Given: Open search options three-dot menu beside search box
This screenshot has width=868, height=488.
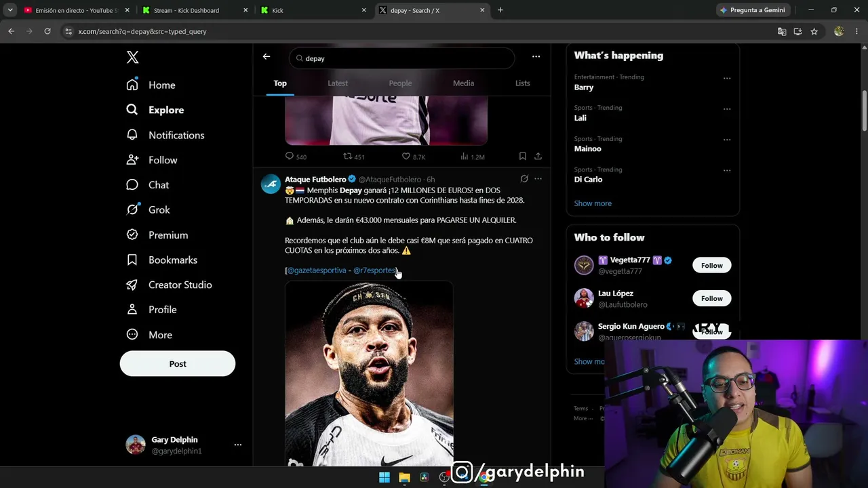Looking at the screenshot, I should coord(536,57).
